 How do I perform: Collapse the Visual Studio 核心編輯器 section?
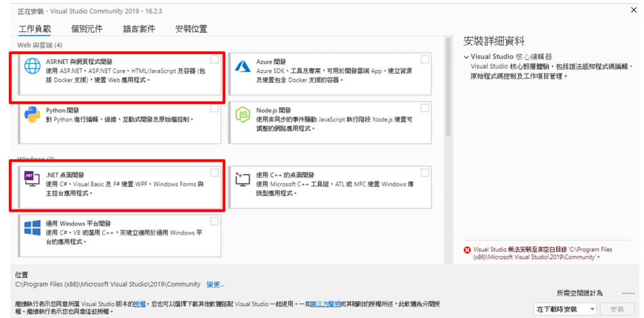(x=466, y=57)
